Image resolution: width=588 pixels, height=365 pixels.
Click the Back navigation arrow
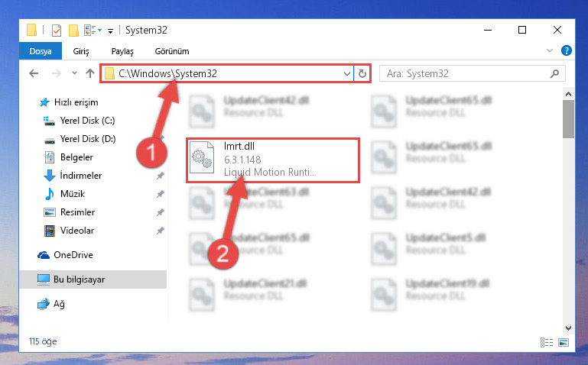coord(34,73)
